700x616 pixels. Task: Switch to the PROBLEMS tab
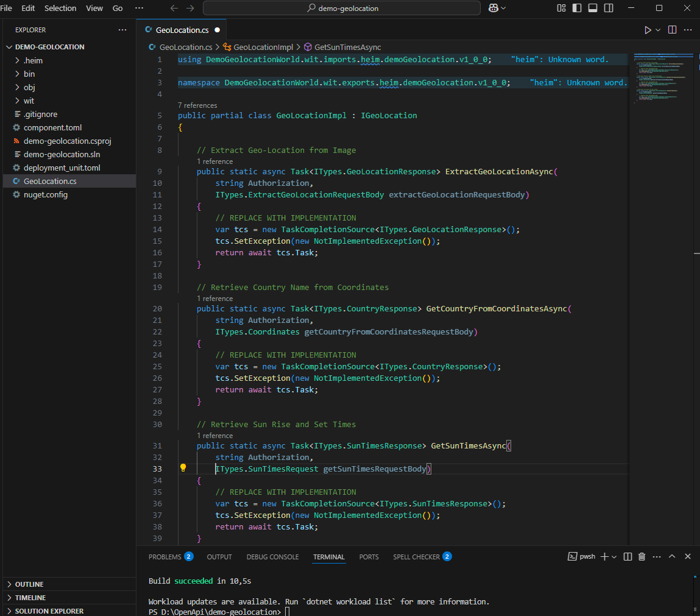[165, 557]
